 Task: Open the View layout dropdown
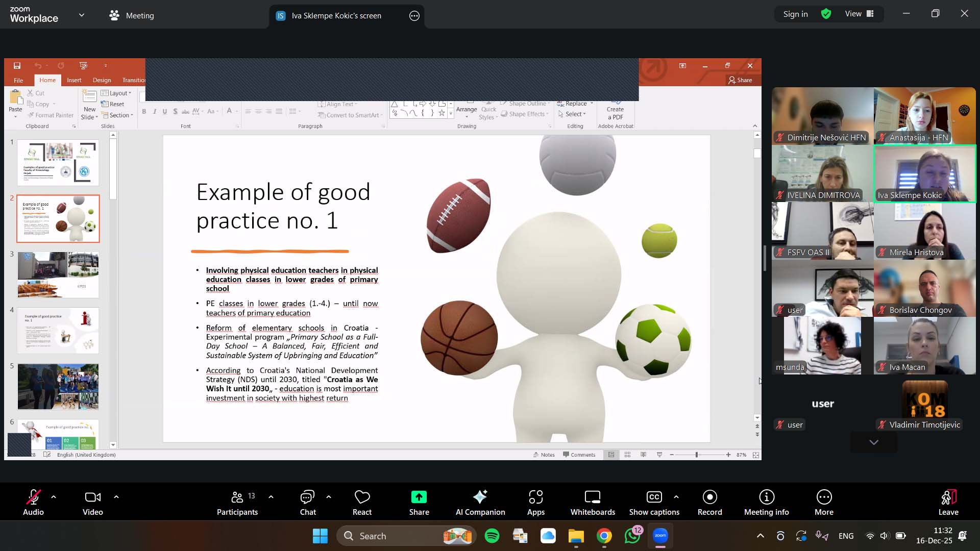(860, 14)
